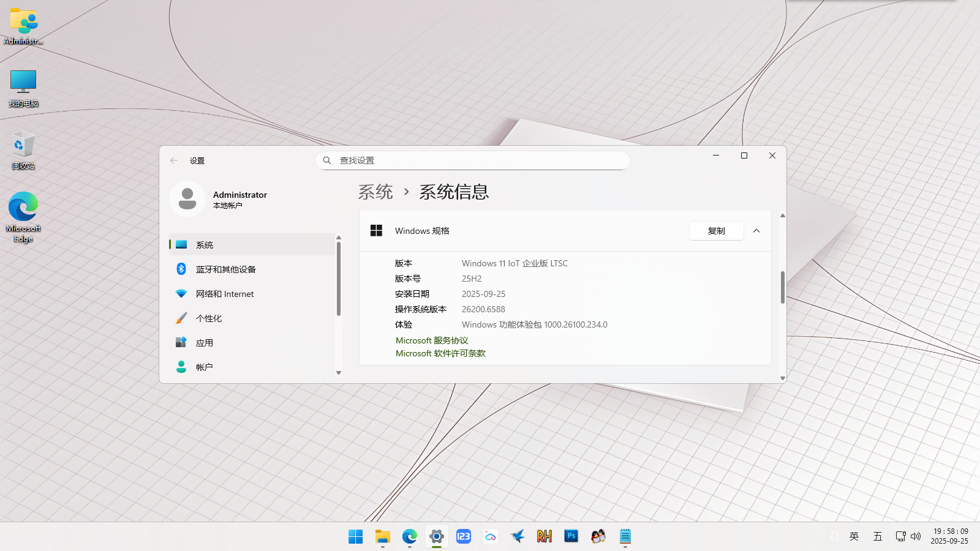Open the cloud app icon on the taskbar
Screen dimensions: 980x551
click(x=491, y=536)
